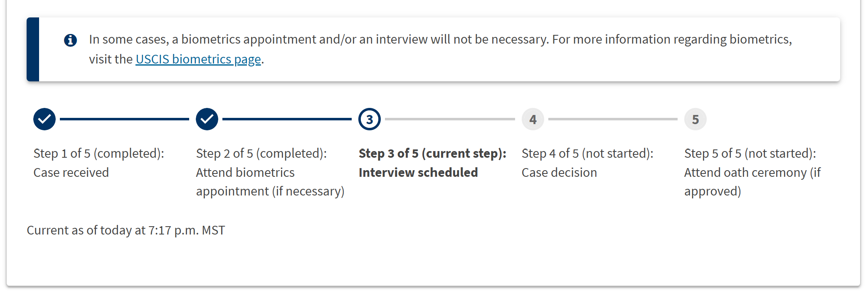
Task: Click the 'Step 1 of 5 (completed)' heading
Action: click(99, 154)
